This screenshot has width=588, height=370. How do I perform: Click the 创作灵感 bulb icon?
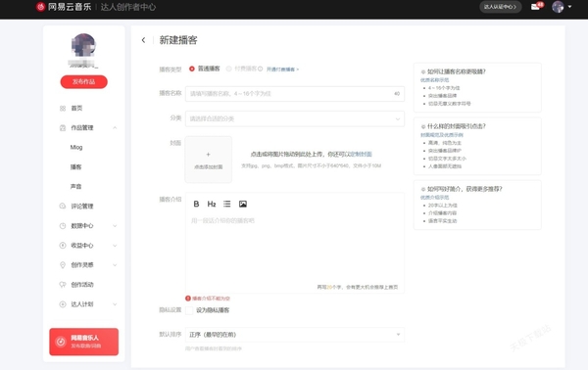[x=63, y=264]
